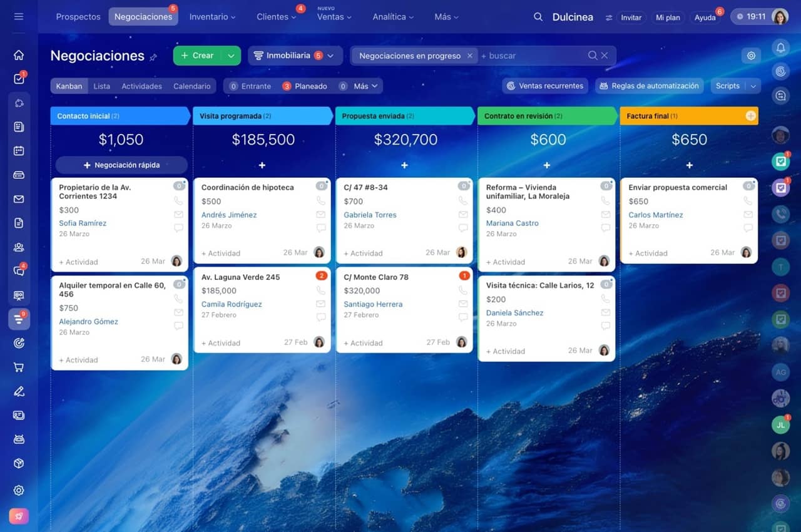
Task: Click phone icon on Coordinación de hipoteca card
Action: [321, 201]
